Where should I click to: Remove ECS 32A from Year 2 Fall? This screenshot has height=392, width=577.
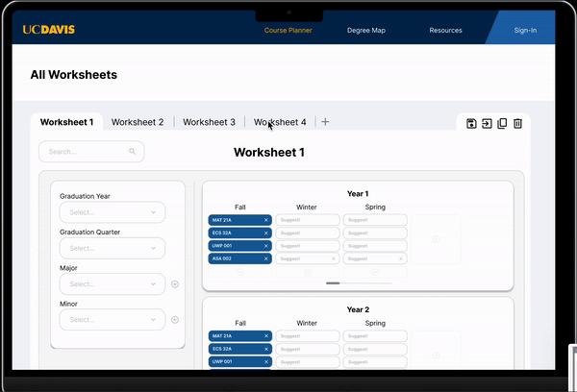[266, 349]
